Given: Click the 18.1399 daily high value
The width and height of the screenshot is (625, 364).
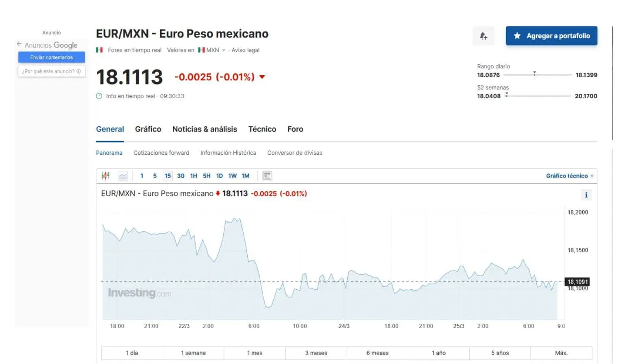Looking at the screenshot, I should pos(586,75).
